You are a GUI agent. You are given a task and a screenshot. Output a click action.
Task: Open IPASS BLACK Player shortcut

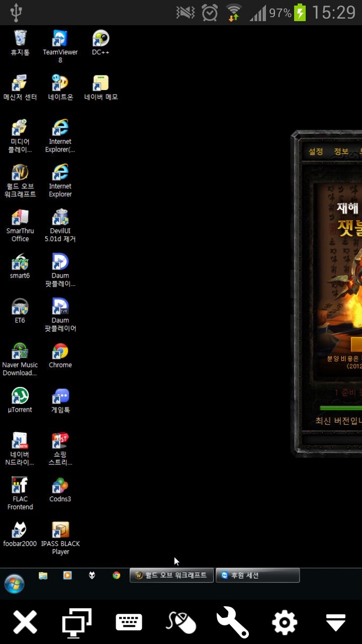pos(60,538)
